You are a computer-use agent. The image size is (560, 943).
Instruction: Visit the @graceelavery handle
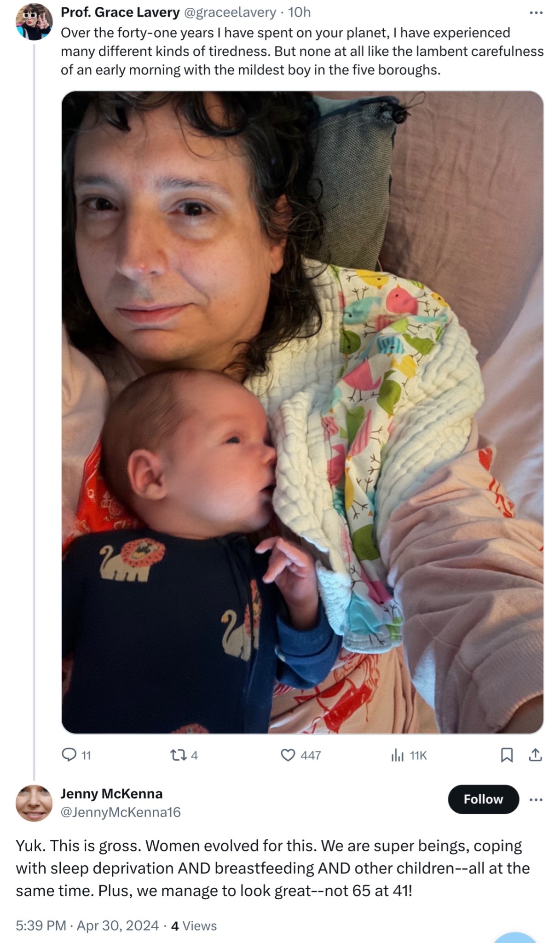tap(230, 12)
